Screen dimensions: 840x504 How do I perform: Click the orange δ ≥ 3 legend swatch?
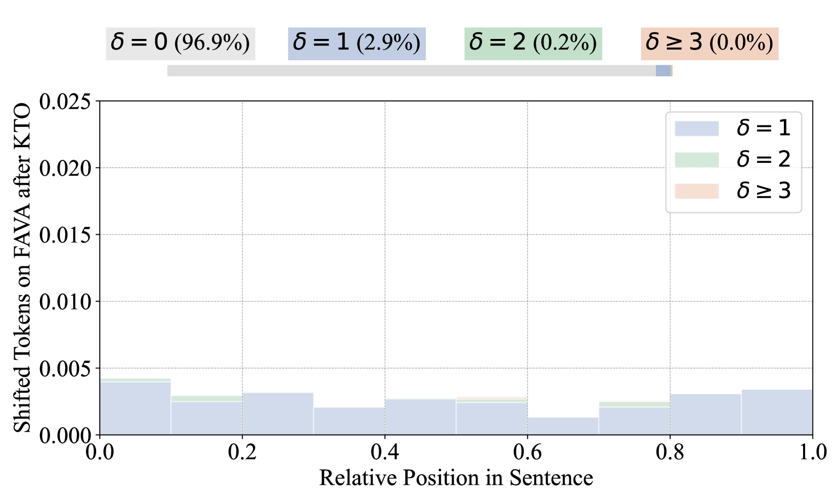tap(696, 191)
